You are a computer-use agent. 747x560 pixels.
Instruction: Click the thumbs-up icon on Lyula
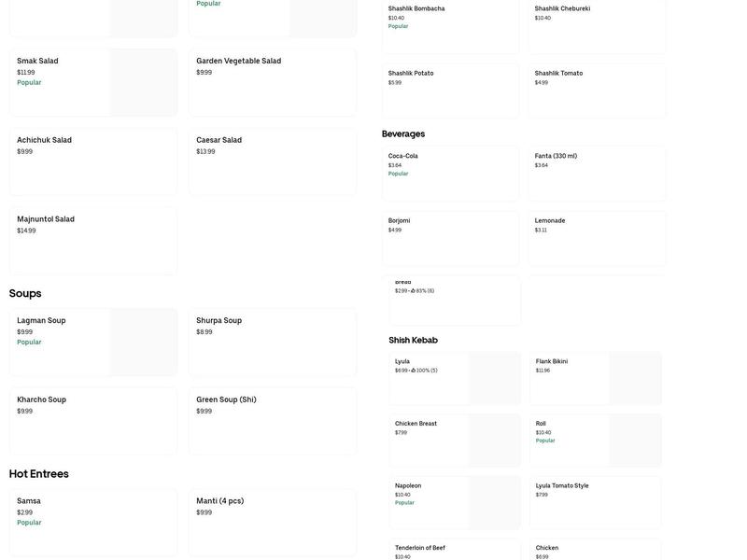[x=413, y=371]
